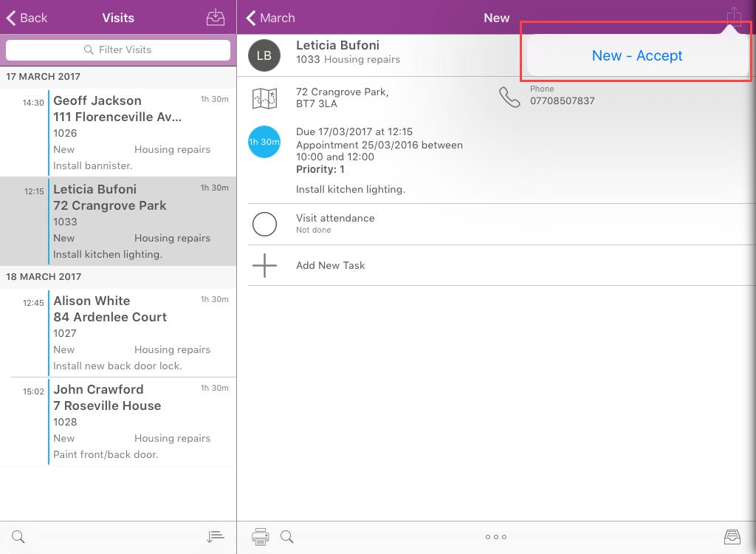Open the Alison White visit
756x554 pixels.
pos(118,333)
